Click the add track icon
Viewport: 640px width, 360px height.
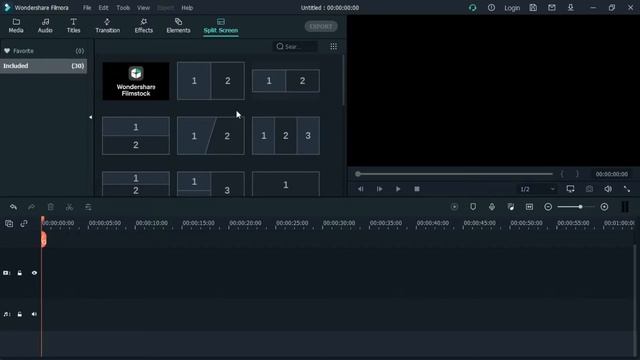coord(9,223)
